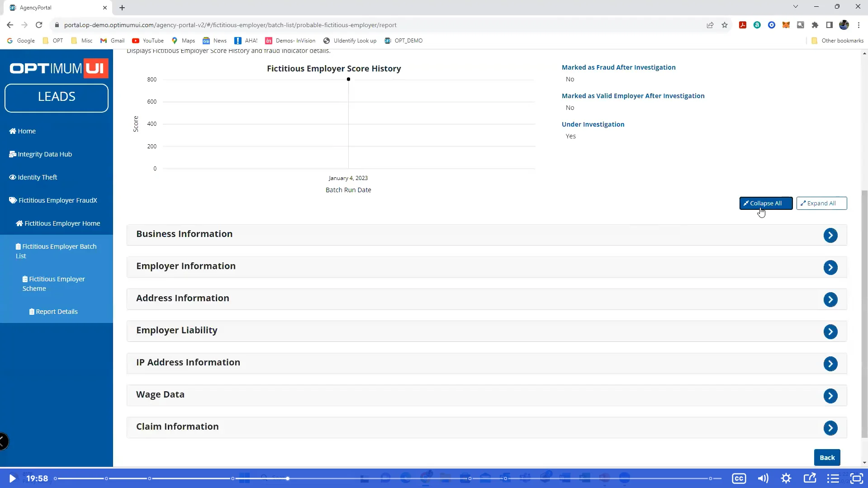Click the video share icon

pyautogui.click(x=810, y=478)
